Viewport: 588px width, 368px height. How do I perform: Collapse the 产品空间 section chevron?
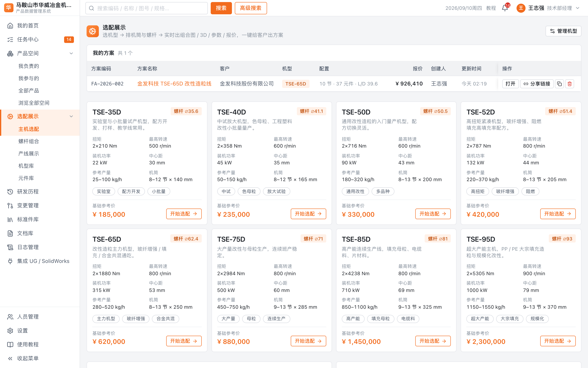pyautogui.click(x=71, y=53)
